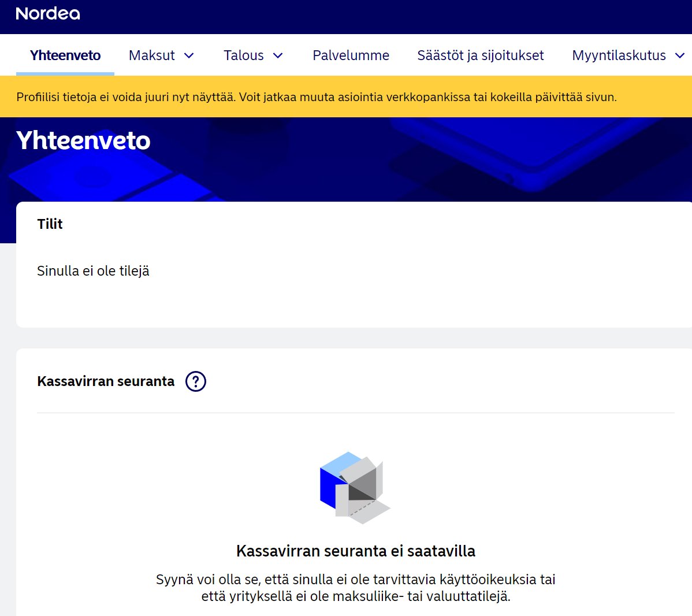Open Säästöt ja sijoitukset

[481, 55]
